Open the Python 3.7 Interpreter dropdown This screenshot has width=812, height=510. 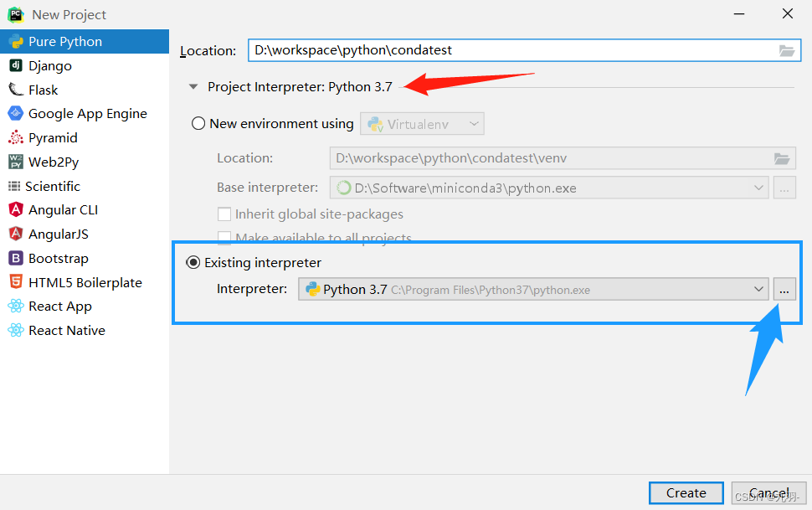(534, 289)
